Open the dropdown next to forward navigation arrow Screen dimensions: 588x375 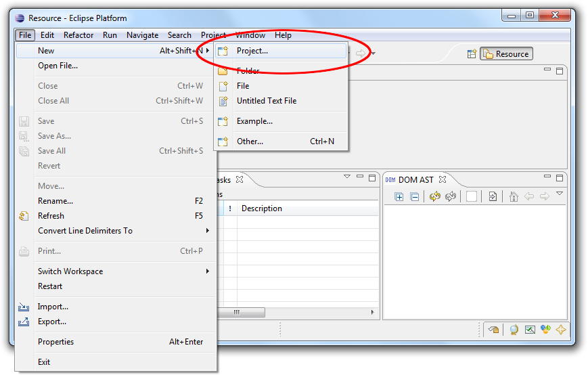pyautogui.click(x=373, y=53)
